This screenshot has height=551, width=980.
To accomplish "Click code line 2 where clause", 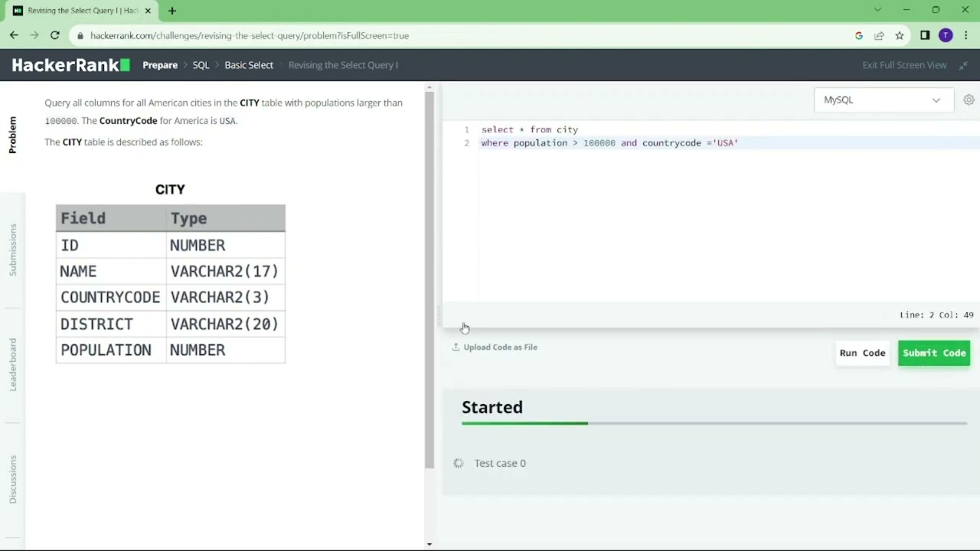I will [609, 143].
